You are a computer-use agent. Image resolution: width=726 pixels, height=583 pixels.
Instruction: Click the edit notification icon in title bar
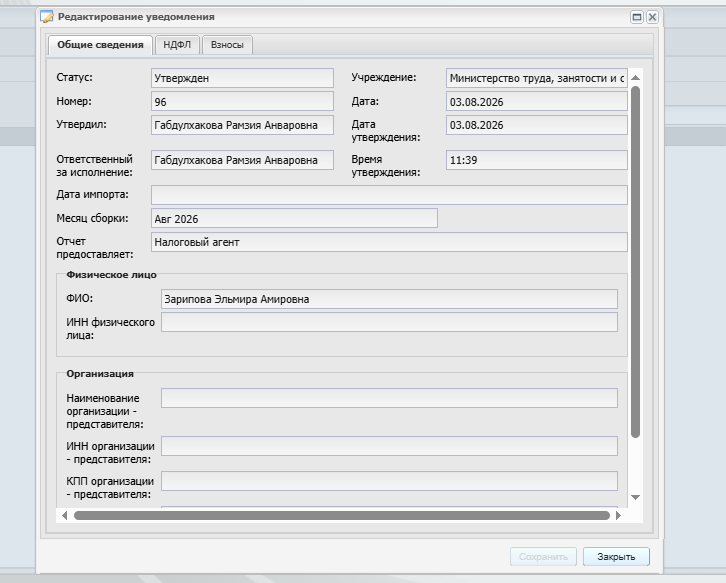(x=47, y=17)
